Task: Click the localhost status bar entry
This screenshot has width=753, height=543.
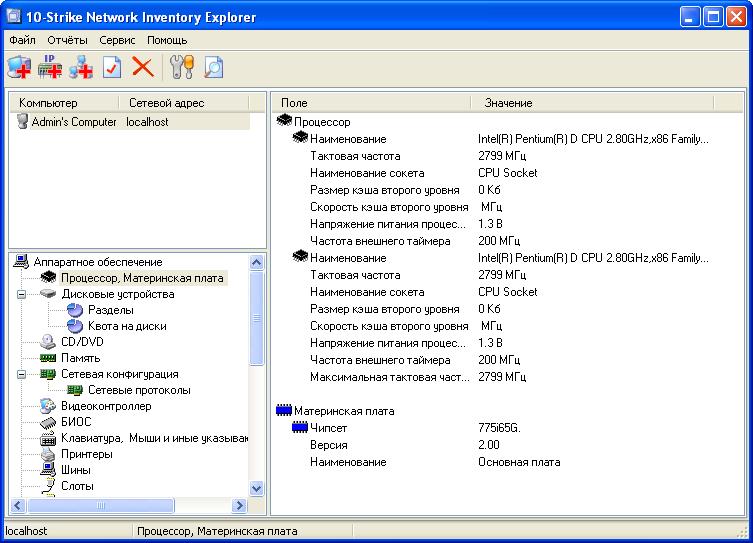Action: 26,531
